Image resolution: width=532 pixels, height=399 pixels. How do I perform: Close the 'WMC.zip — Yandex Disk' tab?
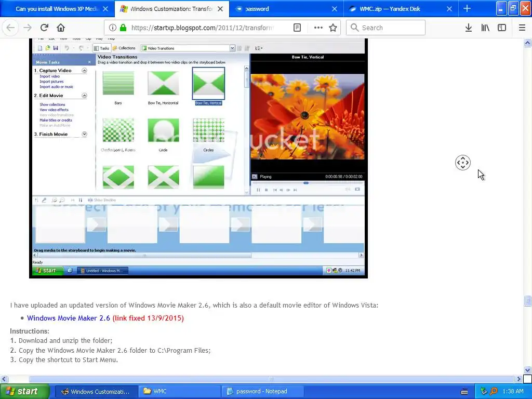coord(449,9)
